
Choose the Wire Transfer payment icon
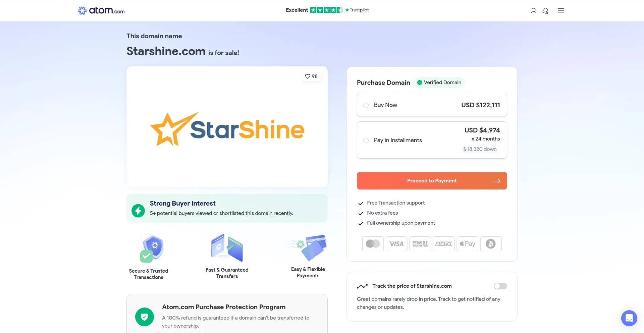coord(420,244)
